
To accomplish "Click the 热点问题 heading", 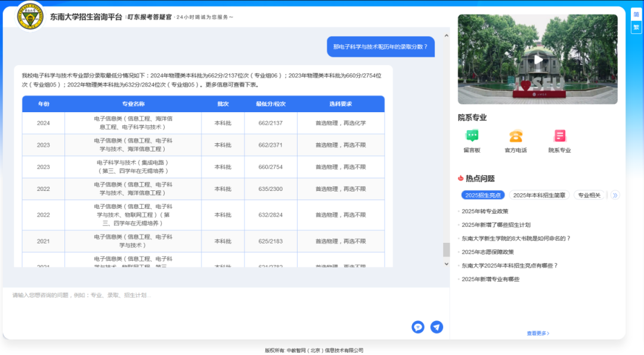I will pyautogui.click(x=480, y=178).
